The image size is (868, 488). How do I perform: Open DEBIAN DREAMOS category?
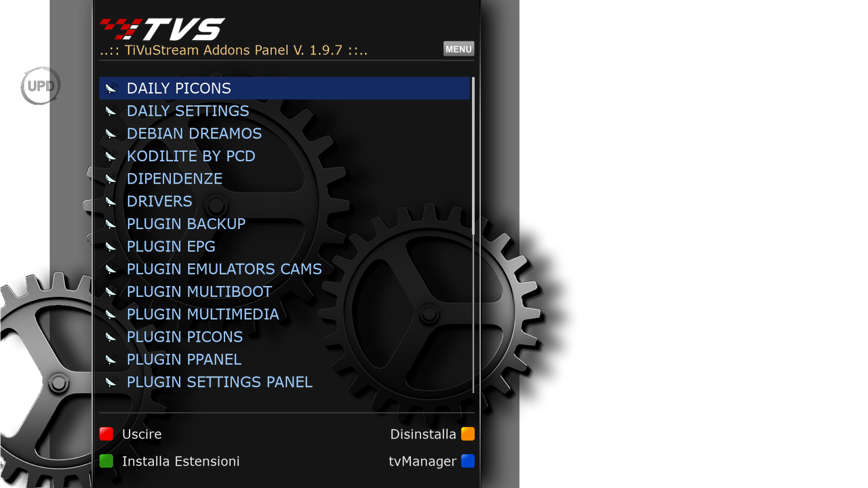[285, 134]
